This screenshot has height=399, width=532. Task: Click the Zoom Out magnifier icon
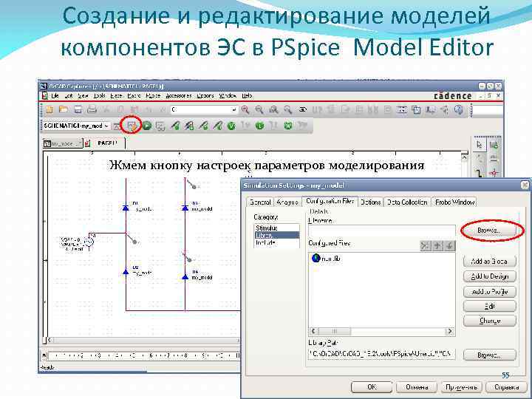pyautogui.click(x=259, y=109)
